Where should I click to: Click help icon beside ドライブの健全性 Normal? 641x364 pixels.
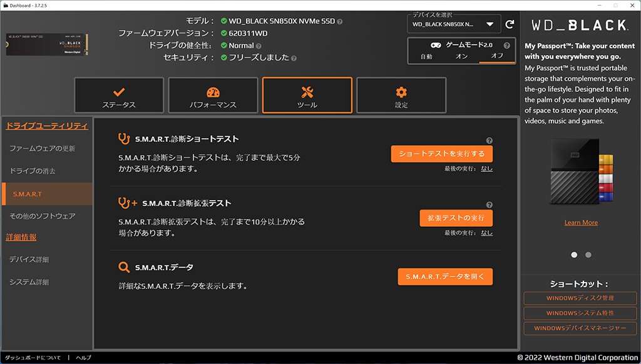point(259,46)
